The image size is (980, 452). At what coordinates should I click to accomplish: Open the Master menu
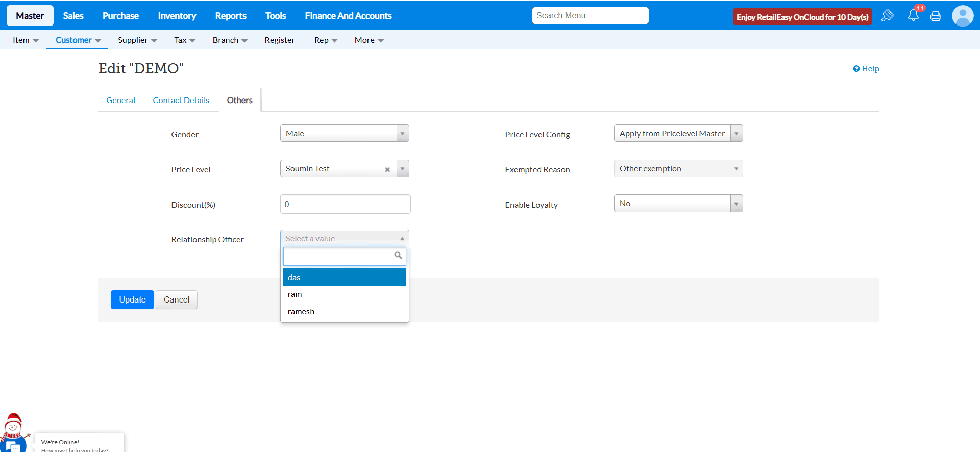[x=30, y=16]
